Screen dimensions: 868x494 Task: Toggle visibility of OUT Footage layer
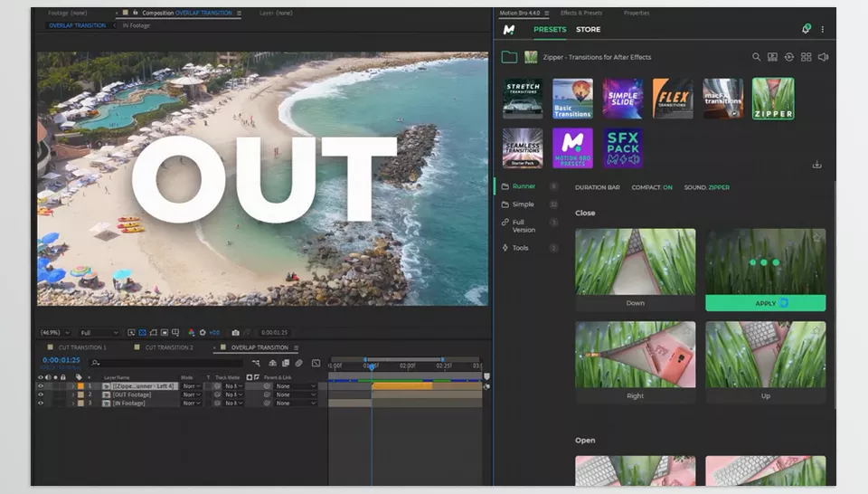pyautogui.click(x=41, y=394)
